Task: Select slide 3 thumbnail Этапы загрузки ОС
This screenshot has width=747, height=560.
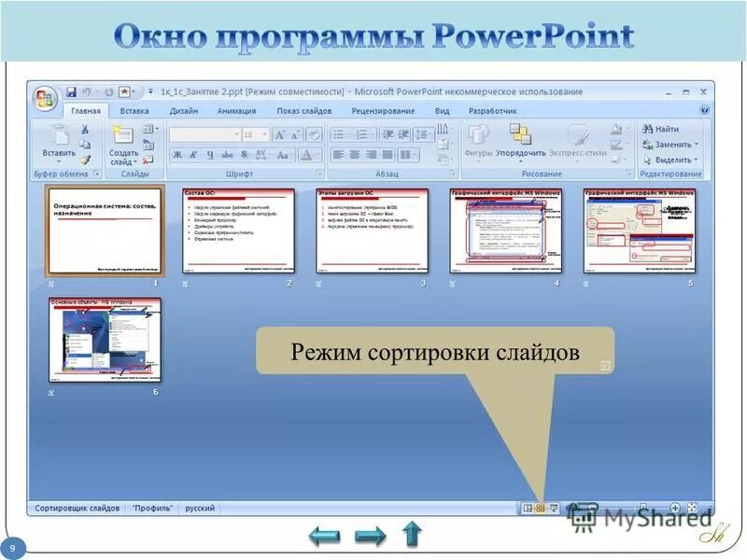Action: (373, 231)
